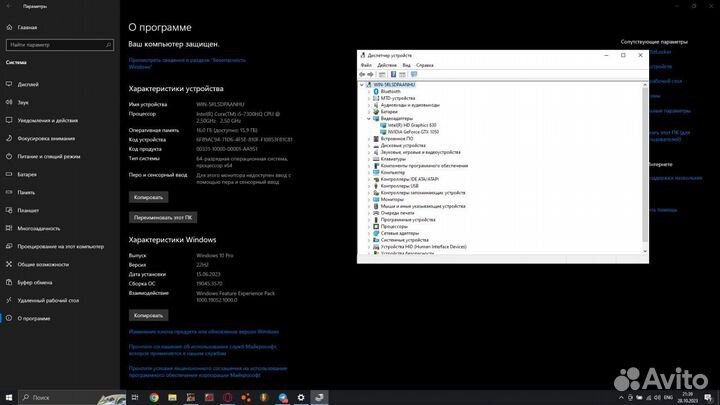Click the Bluetooth device category icon
This screenshot has height=405, width=720.
[x=376, y=91]
